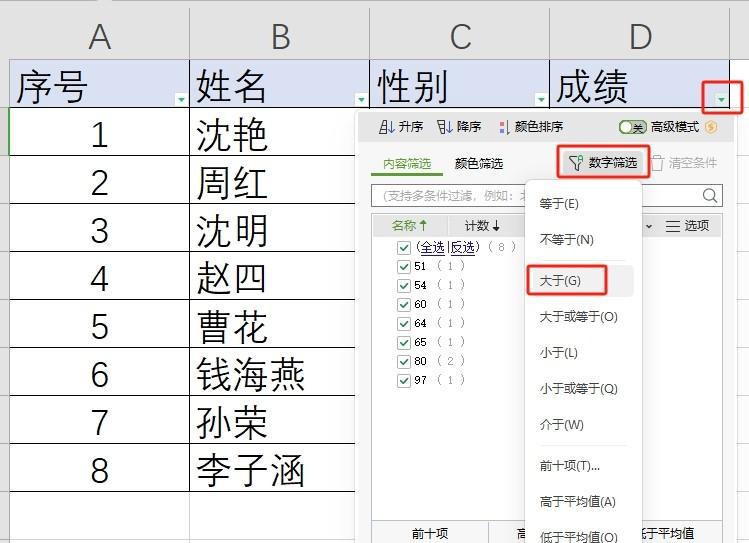Choose 小于(L) from number filter menu
Image resolution: width=749 pixels, height=543 pixels.
(558, 353)
